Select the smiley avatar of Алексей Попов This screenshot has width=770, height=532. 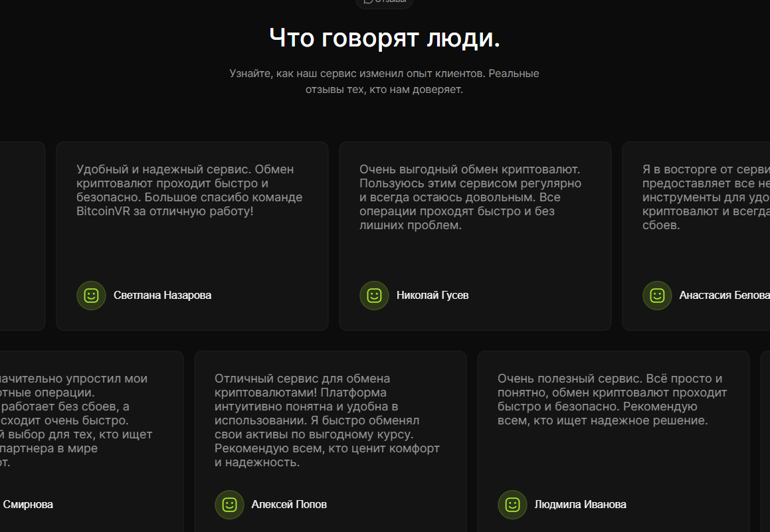[x=229, y=505]
